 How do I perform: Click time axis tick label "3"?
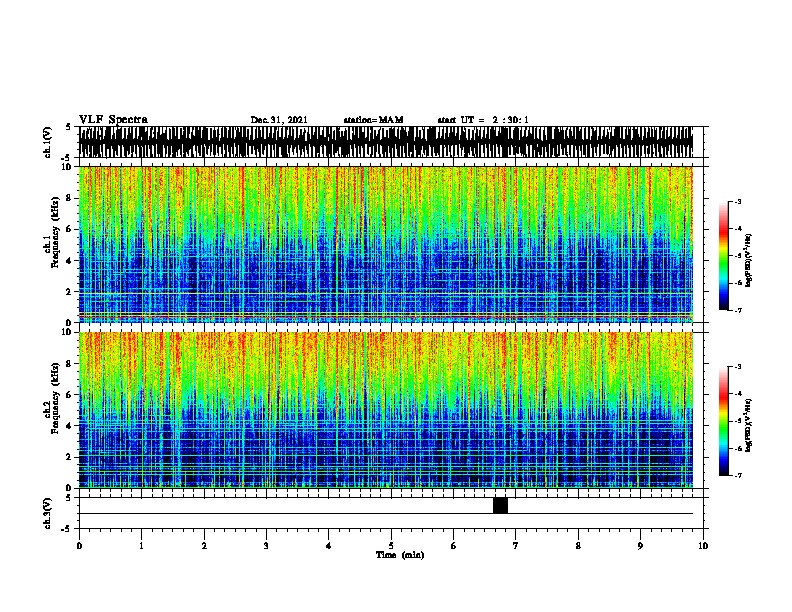[266, 545]
